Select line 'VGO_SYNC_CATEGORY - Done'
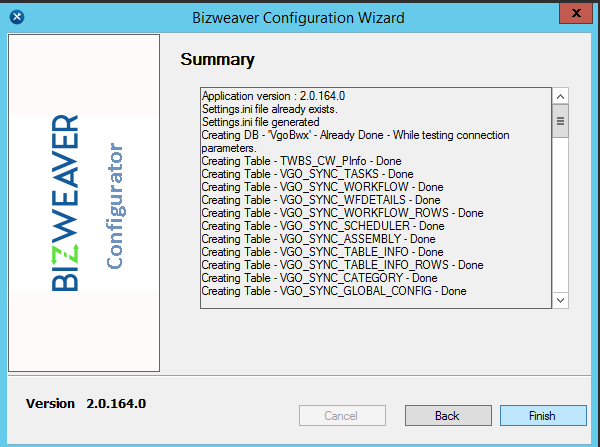This screenshot has width=600, height=447. pyautogui.click(x=319, y=278)
